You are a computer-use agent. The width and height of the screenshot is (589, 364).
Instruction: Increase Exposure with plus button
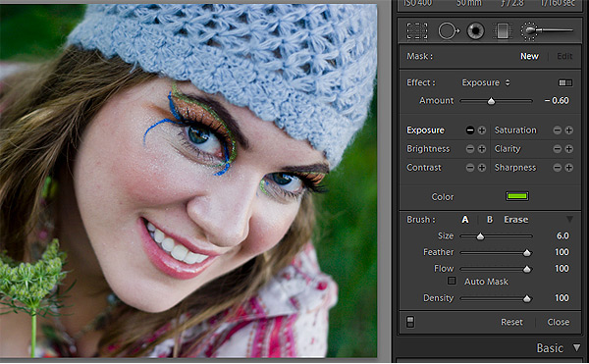[482, 130]
